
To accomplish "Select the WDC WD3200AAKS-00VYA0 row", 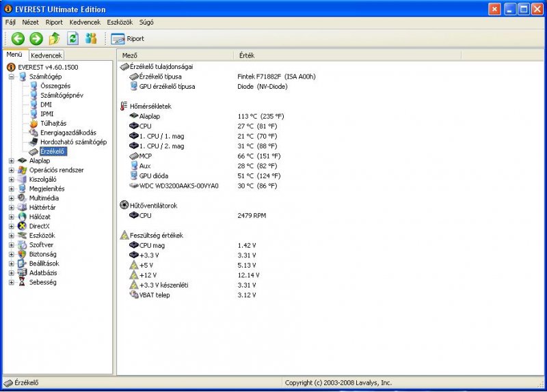I will tap(202, 186).
